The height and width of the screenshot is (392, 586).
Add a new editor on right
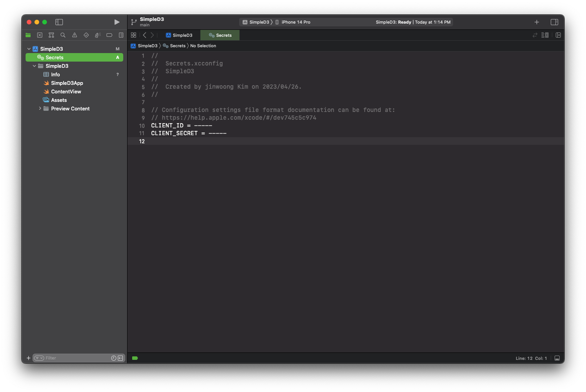coord(558,35)
